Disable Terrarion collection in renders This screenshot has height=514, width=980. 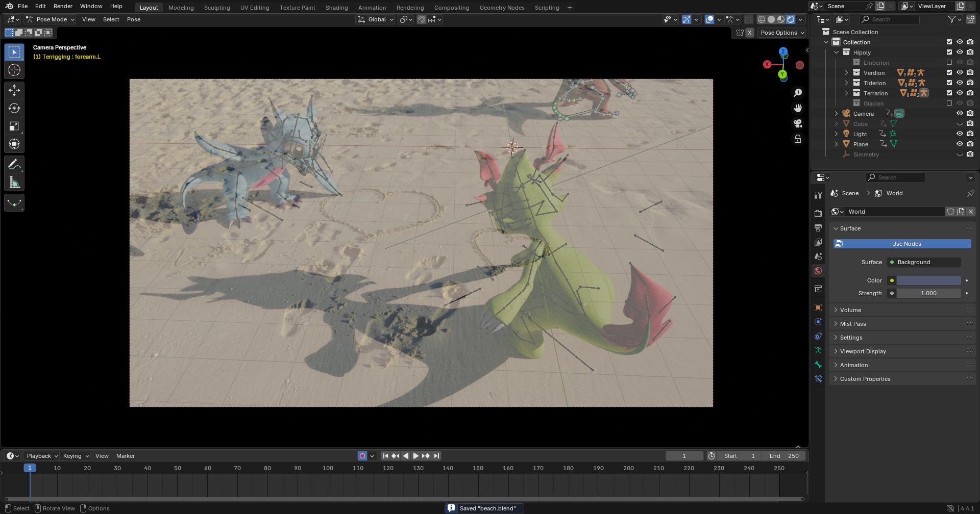(x=970, y=93)
